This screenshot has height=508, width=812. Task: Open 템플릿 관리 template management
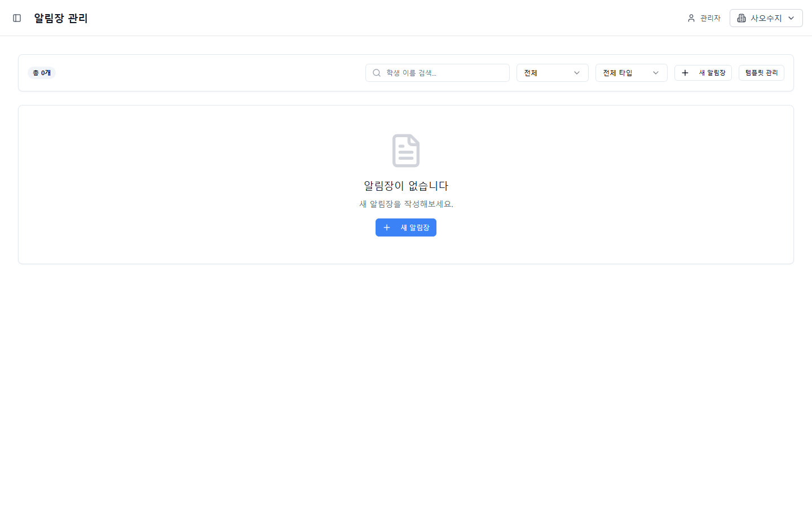click(761, 72)
